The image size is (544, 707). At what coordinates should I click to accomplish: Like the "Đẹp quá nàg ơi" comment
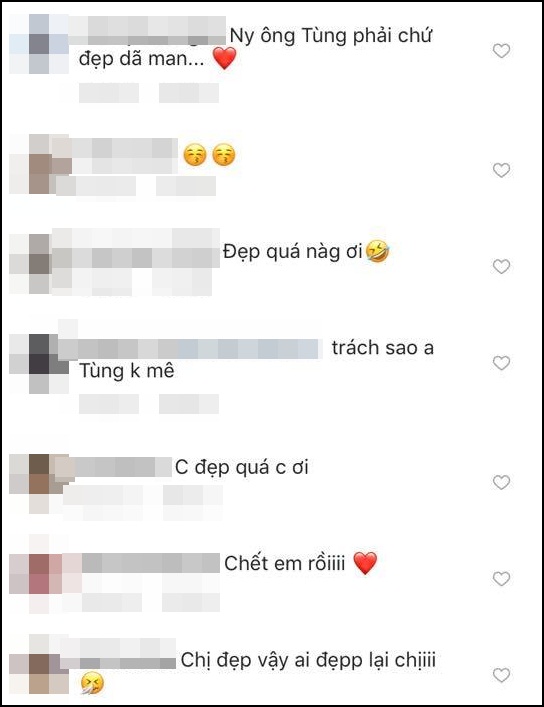501,266
